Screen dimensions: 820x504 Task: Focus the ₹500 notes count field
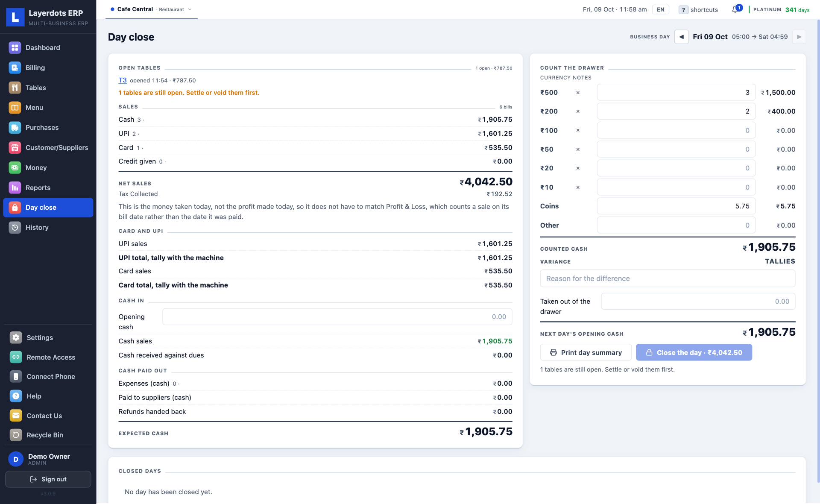[676, 93]
